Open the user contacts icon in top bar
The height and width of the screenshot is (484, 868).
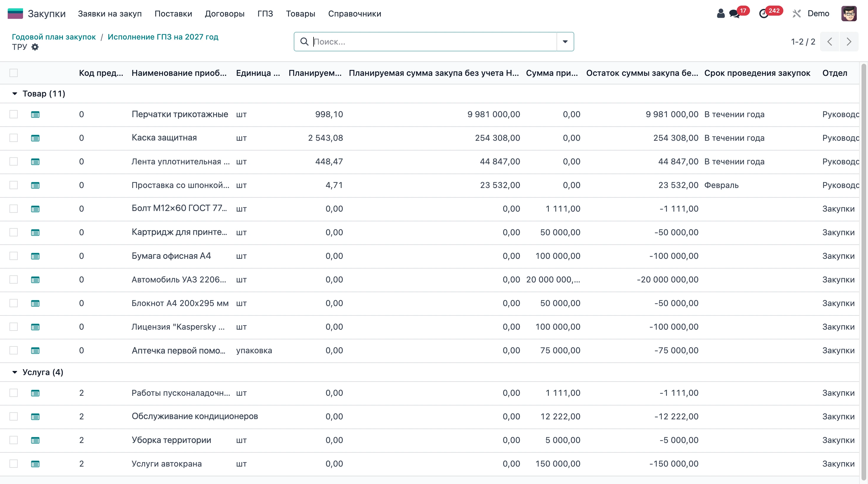tap(720, 14)
